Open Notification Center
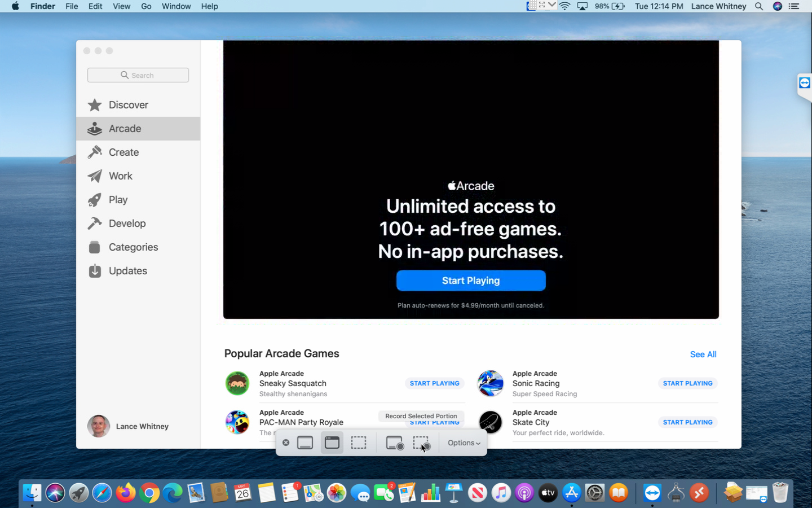The width and height of the screenshot is (812, 508). tap(794, 6)
